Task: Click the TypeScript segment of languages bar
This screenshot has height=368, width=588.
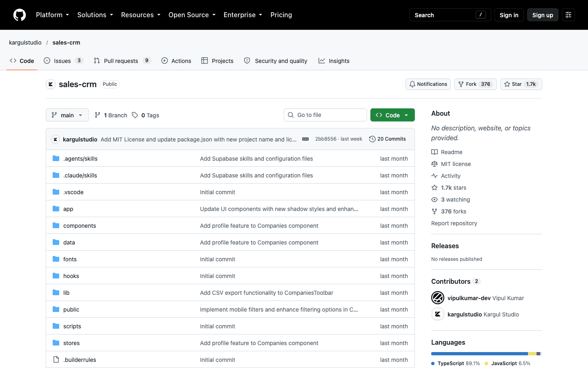Action: (479, 354)
